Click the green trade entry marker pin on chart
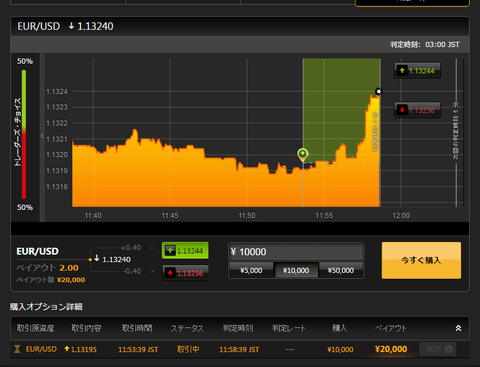 [302, 154]
